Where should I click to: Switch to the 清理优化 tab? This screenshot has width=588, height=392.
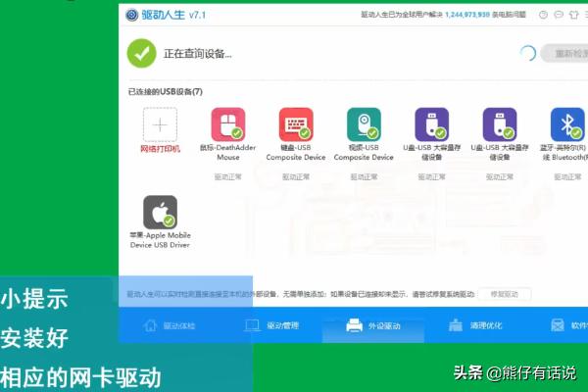coord(476,325)
